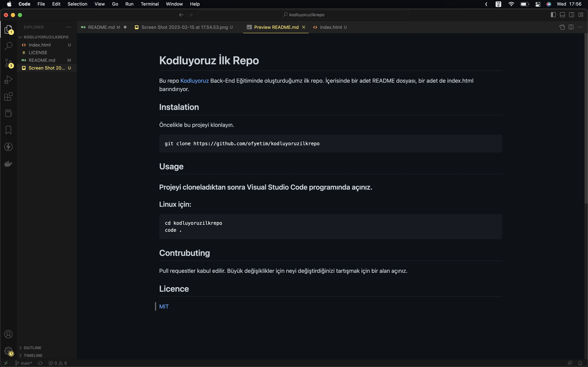Click Show Source icon in editor toolbar
Viewport: 588px width, 367px height.
(562, 27)
